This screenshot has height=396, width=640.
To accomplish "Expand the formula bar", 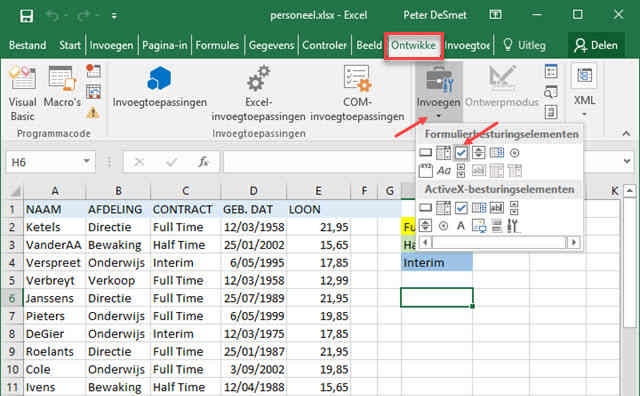I will click(627, 162).
